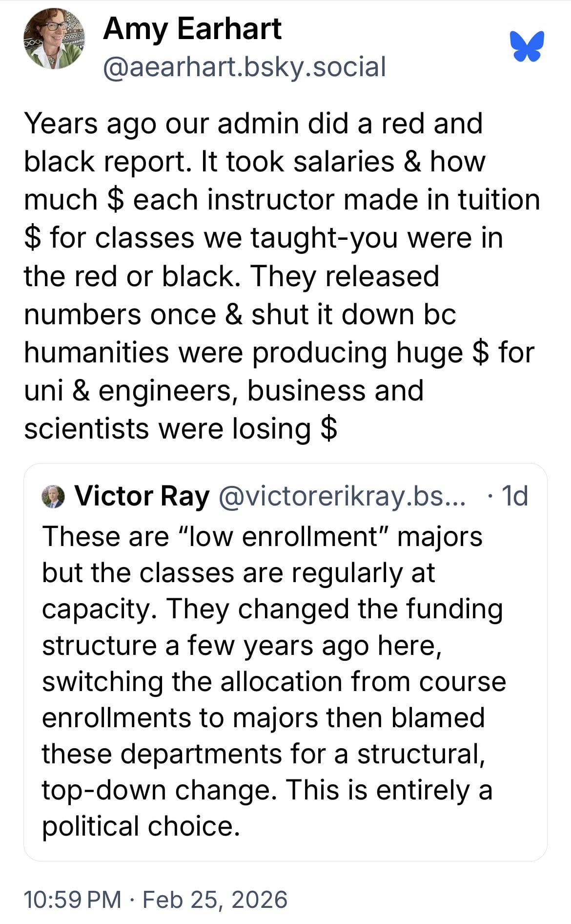
Task: Click the 'political choice.' closing line
Action: point(141,826)
